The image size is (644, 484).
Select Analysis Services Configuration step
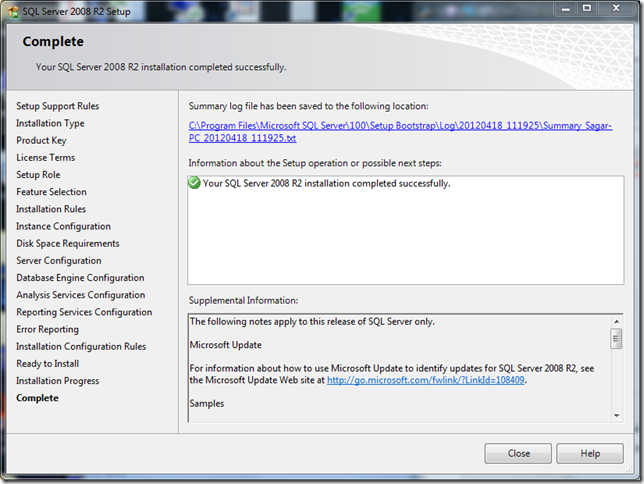pyautogui.click(x=80, y=295)
